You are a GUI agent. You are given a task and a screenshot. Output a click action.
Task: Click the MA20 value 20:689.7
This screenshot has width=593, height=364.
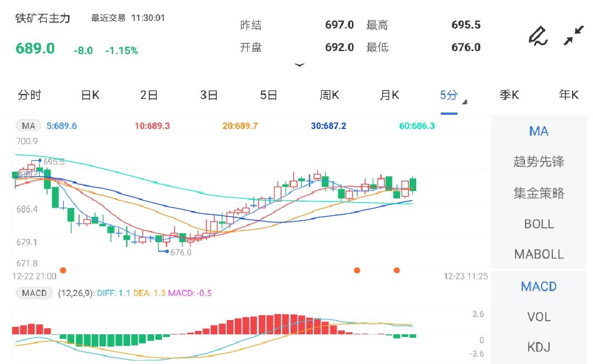click(x=240, y=126)
